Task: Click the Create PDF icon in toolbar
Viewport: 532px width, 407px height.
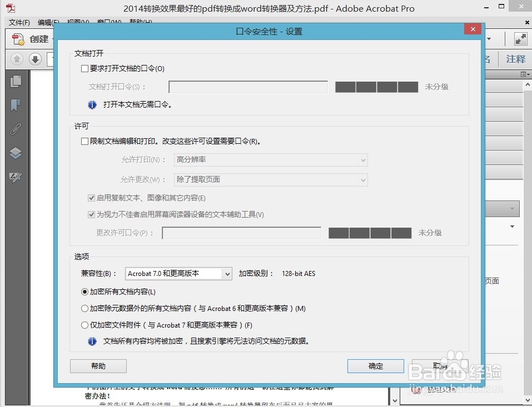Action: click(x=18, y=39)
